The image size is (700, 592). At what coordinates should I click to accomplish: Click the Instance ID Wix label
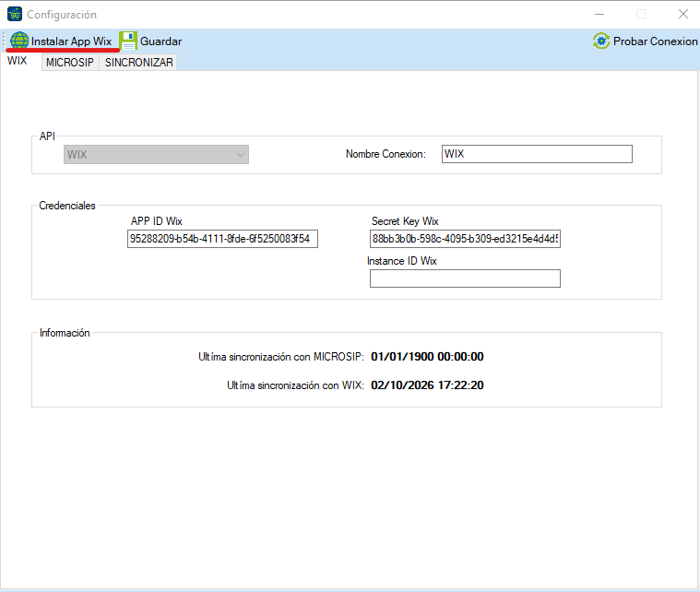[x=402, y=261]
